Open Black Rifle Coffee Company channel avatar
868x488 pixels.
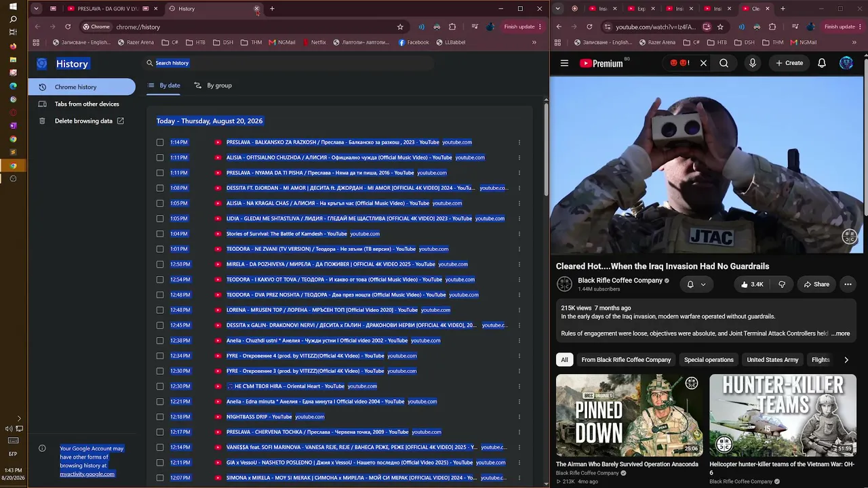pos(564,285)
